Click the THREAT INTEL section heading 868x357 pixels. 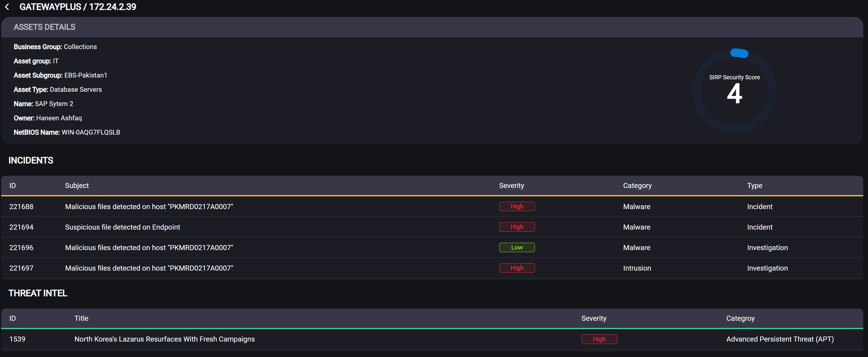(38, 293)
